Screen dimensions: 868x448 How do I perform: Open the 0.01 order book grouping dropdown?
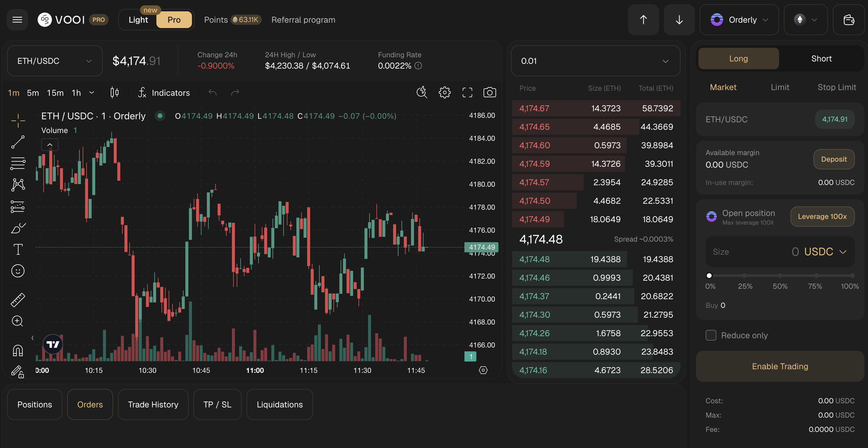(595, 61)
